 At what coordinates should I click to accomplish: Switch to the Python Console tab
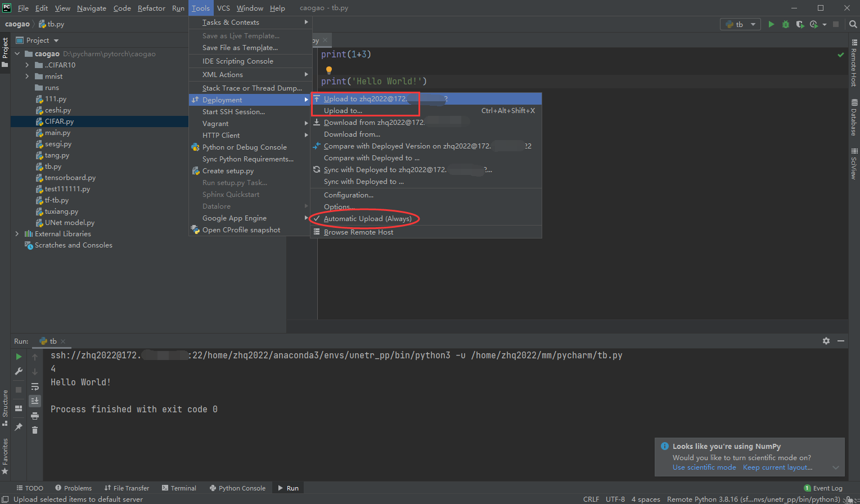(237, 488)
